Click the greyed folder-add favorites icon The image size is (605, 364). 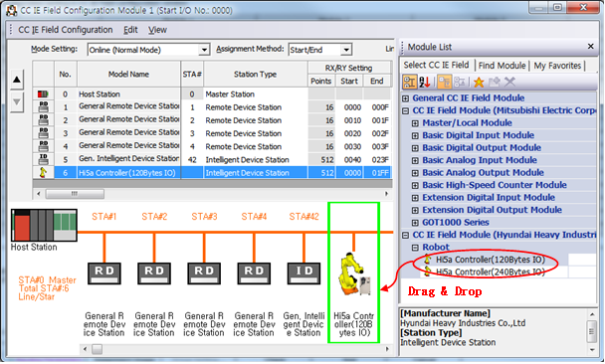point(494,82)
